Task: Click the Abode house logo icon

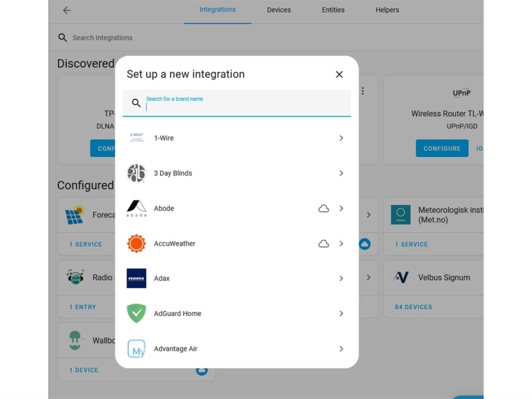Action: pos(137,208)
